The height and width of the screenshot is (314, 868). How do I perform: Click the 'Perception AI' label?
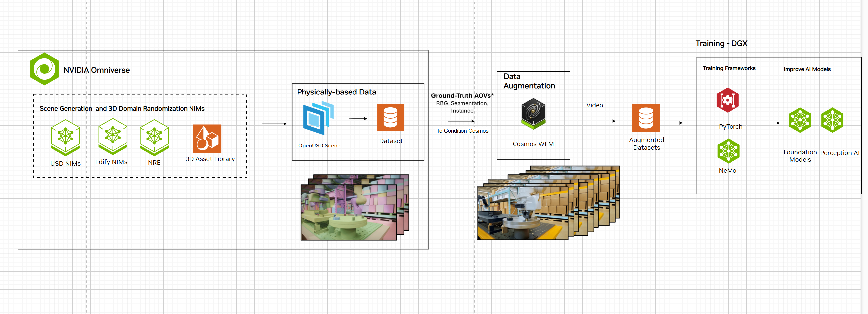tap(840, 153)
